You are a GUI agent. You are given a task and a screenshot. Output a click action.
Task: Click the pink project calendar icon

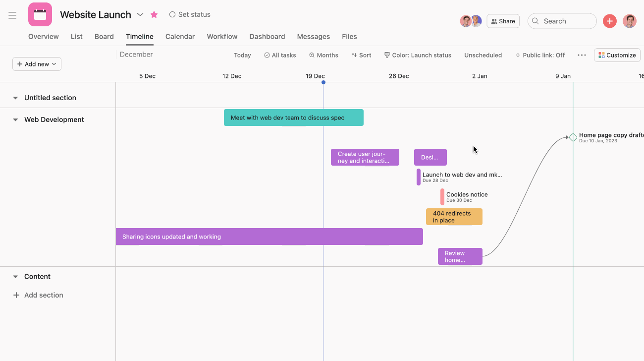40,14
